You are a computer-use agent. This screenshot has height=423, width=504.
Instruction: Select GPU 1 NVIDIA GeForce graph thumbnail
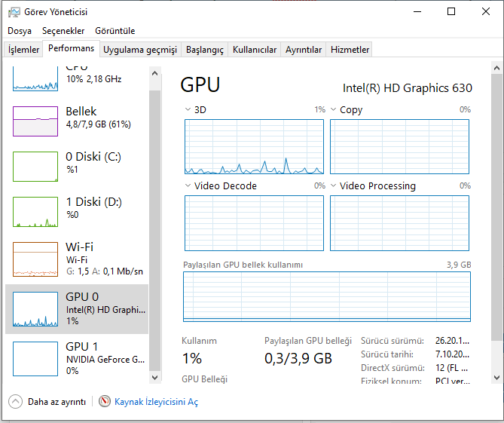click(x=35, y=357)
